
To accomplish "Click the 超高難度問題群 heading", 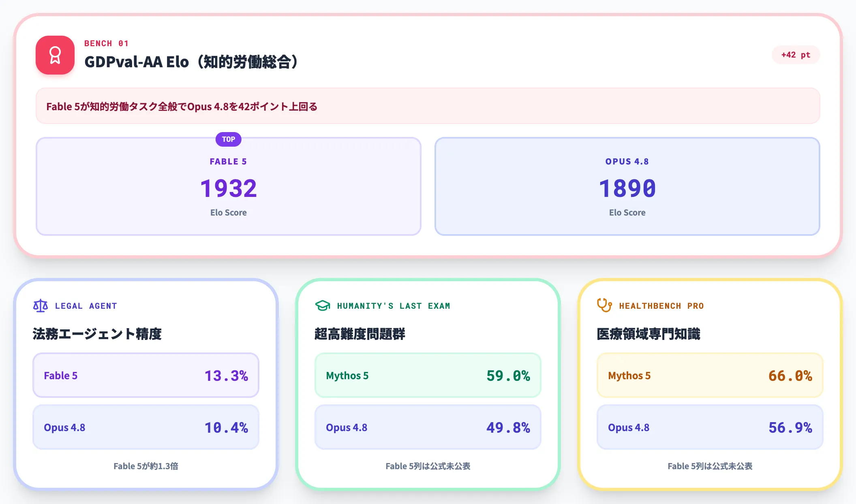I will coord(360,334).
